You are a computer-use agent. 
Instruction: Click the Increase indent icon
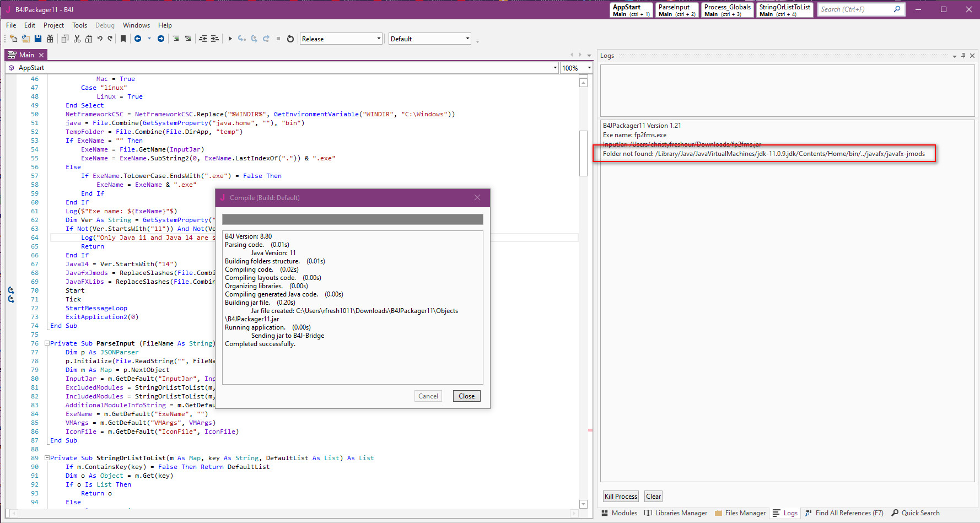pyautogui.click(x=215, y=39)
